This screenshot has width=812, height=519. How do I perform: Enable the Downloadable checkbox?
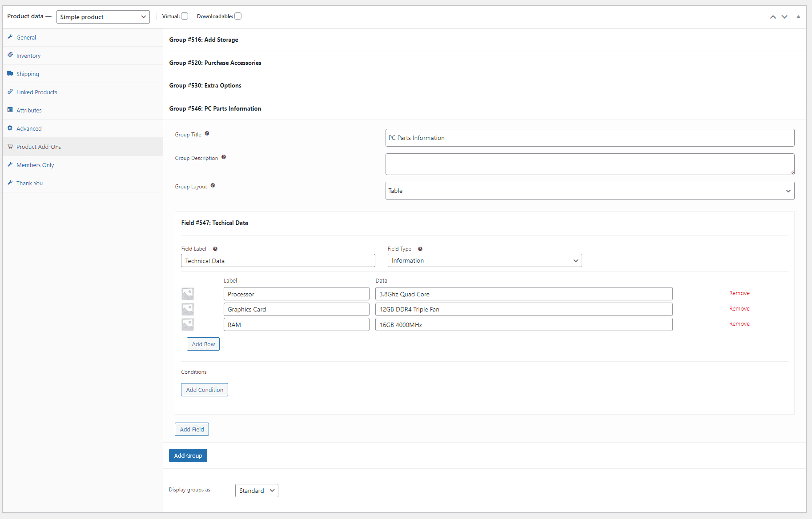click(x=238, y=16)
